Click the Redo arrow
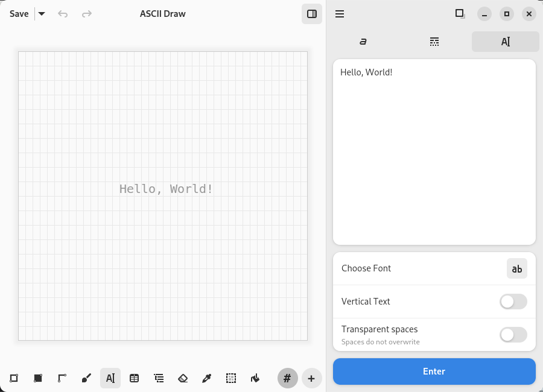The image size is (543, 392). point(86,14)
